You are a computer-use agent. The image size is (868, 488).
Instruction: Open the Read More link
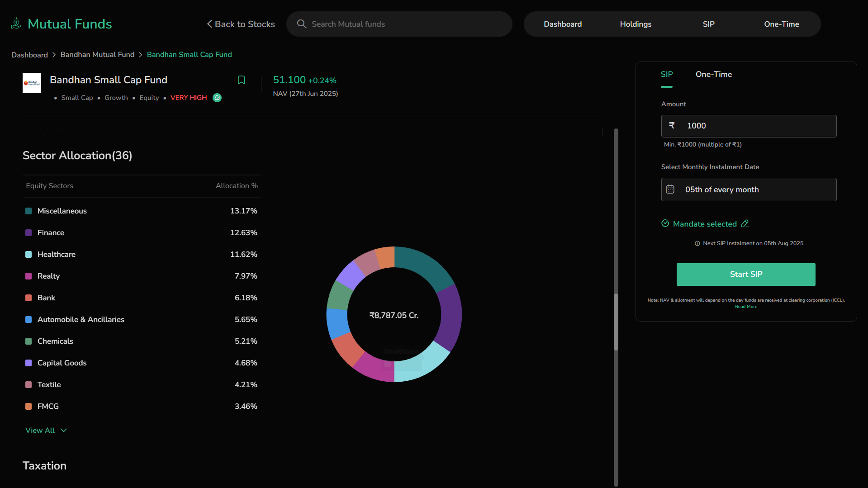[x=746, y=307]
